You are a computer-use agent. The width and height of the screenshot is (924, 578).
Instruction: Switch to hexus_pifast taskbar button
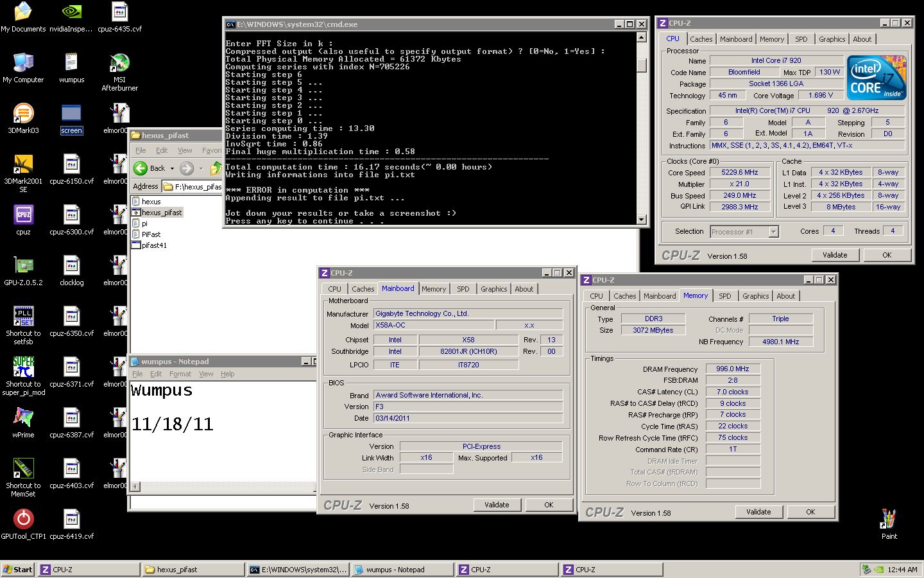pos(194,570)
